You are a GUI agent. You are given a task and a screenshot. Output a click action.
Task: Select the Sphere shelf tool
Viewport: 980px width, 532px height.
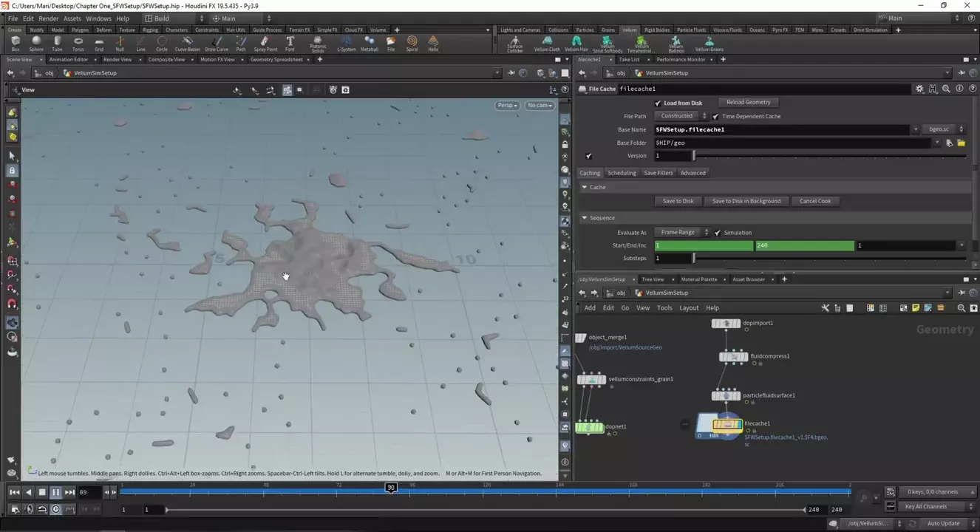(35, 44)
